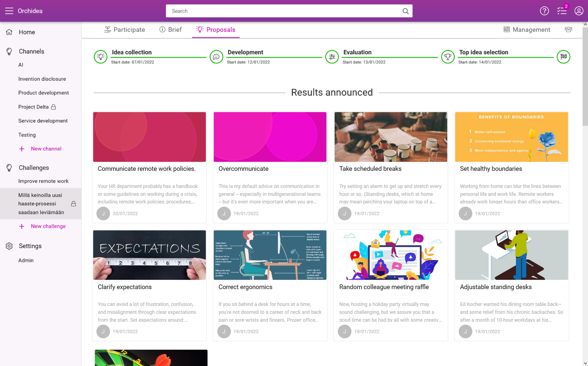Image resolution: width=588 pixels, height=366 pixels.
Task: Open the Invention disclosure channel
Action: (42, 79)
